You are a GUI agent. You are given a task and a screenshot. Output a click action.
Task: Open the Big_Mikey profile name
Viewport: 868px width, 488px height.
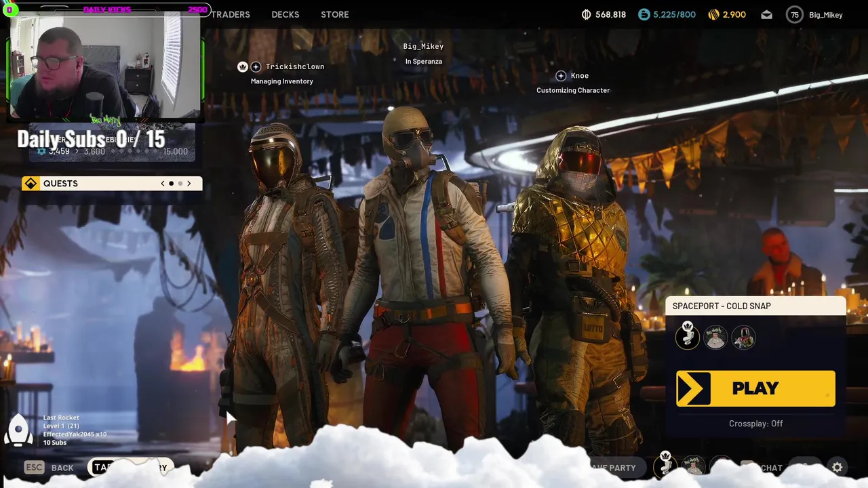pyautogui.click(x=825, y=14)
